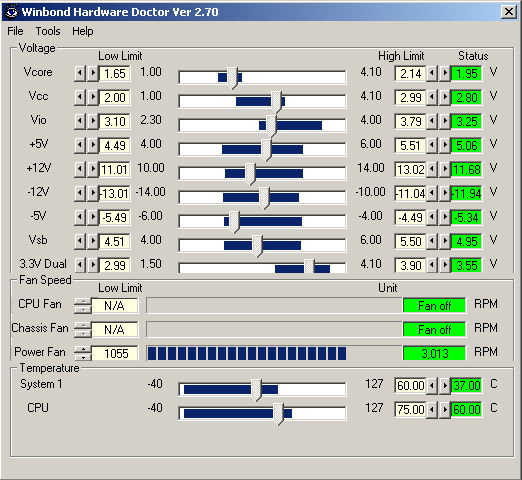The image size is (522, 480).
Task: Decrease +12V high limit with left arrow
Action: click(x=432, y=169)
